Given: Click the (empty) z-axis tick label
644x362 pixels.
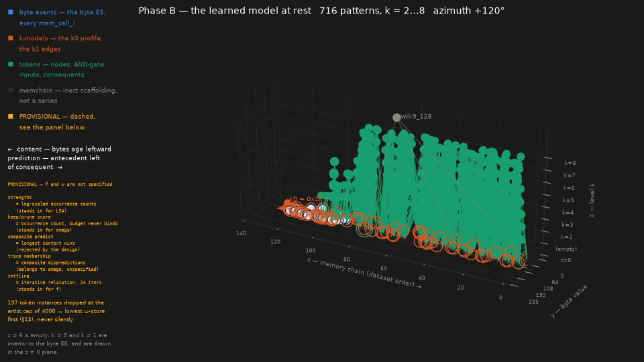Looking at the screenshot, I should tap(566, 249).
